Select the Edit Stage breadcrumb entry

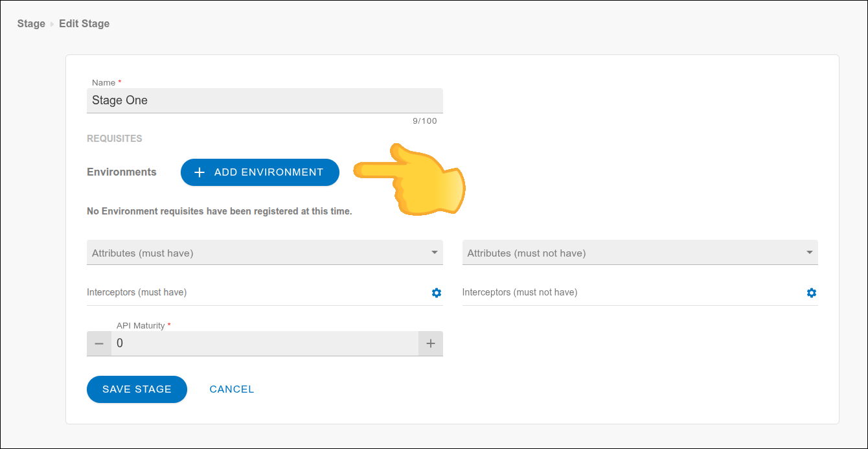(x=84, y=23)
